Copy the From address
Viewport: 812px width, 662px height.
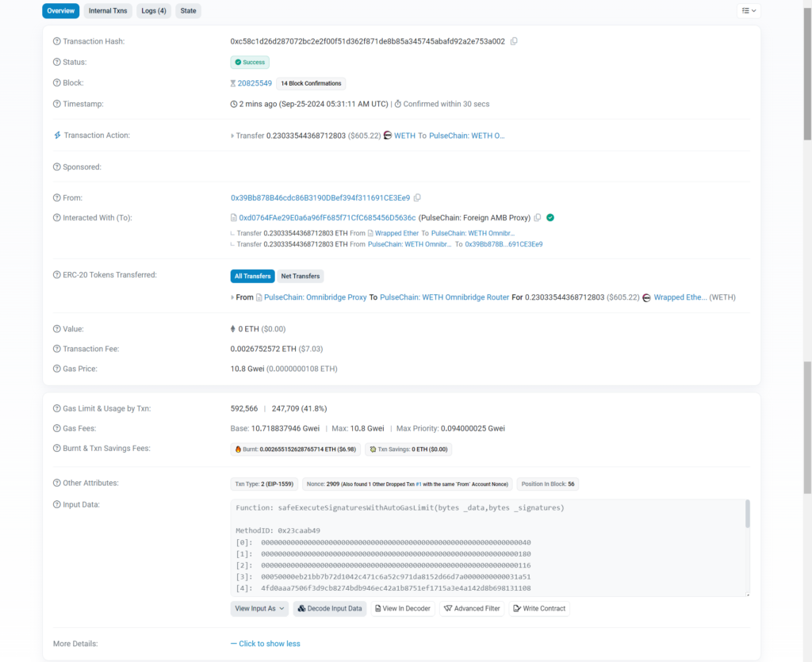417,197
